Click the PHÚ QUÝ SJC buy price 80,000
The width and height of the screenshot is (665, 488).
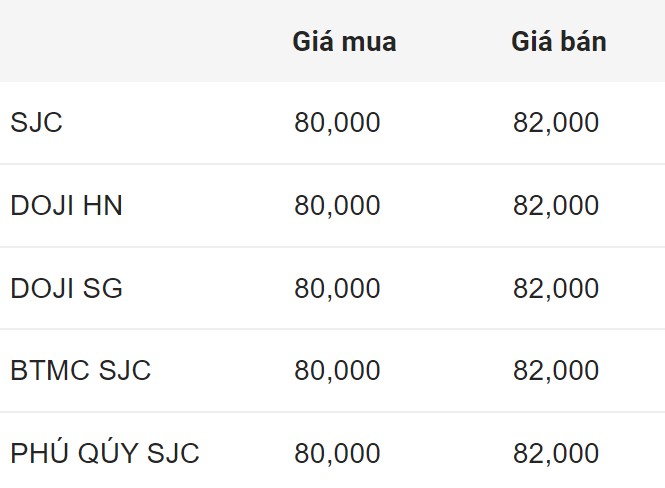click(337, 454)
